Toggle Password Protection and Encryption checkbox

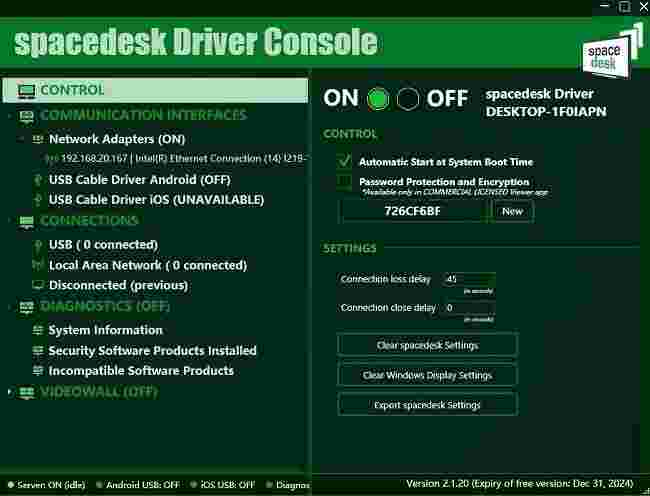pyautogui.click(x=344, y=181)
